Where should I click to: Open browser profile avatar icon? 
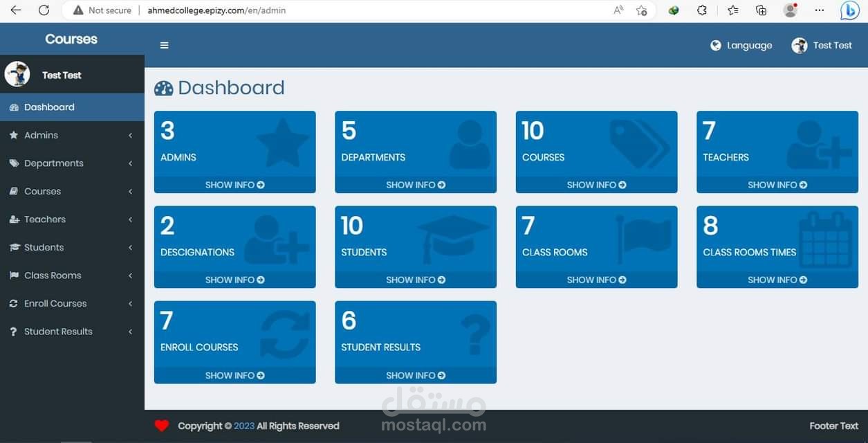790,10
